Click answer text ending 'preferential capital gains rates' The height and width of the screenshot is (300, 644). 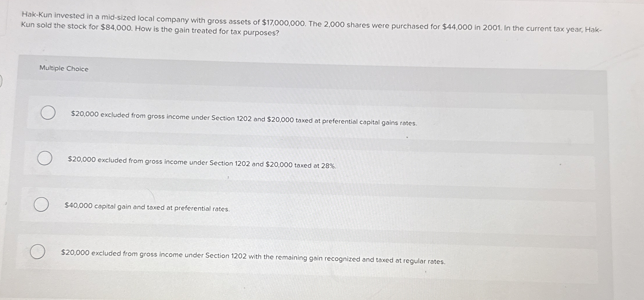point(244,118)
